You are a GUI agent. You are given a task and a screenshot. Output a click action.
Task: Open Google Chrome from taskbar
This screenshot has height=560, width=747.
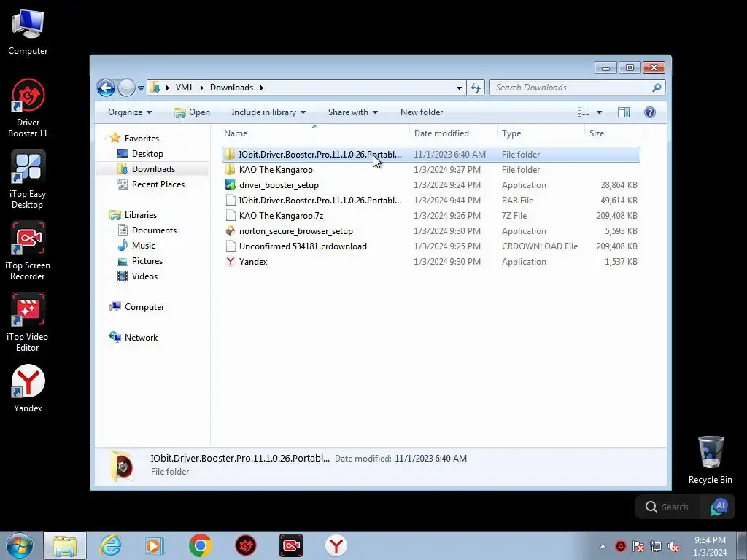(x=200, y=545)
